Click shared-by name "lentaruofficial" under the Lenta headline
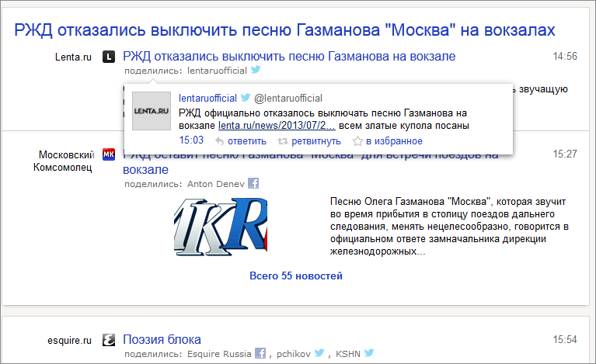This screenshot has width=596, height=364. tap(217, 71)
